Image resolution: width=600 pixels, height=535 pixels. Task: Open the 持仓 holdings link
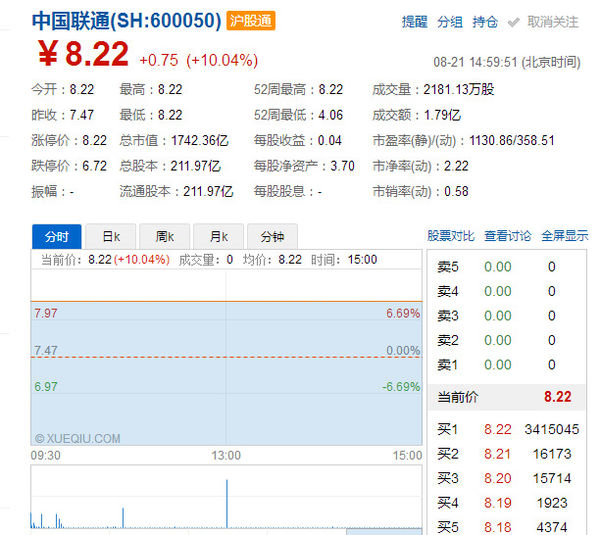click(x=485, y=22)
